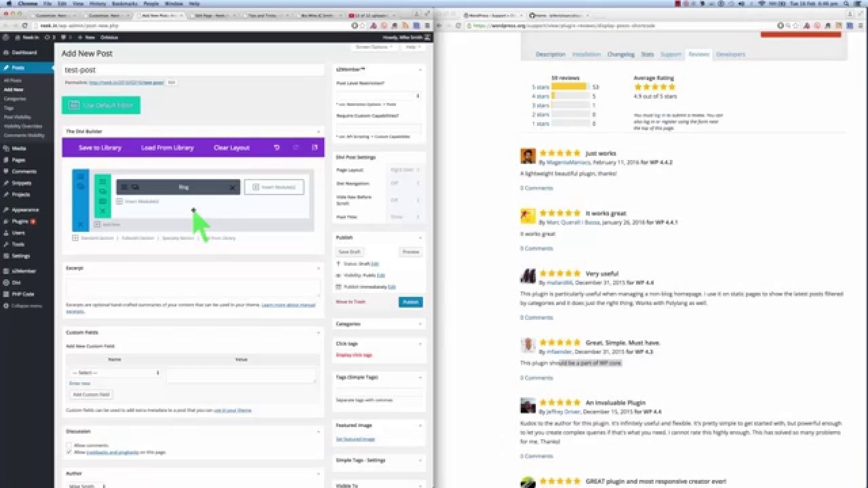This screenshot has height=488, width=868.
Task: Open the Bookmarks menu in Chrome
Action: (124, 3)
